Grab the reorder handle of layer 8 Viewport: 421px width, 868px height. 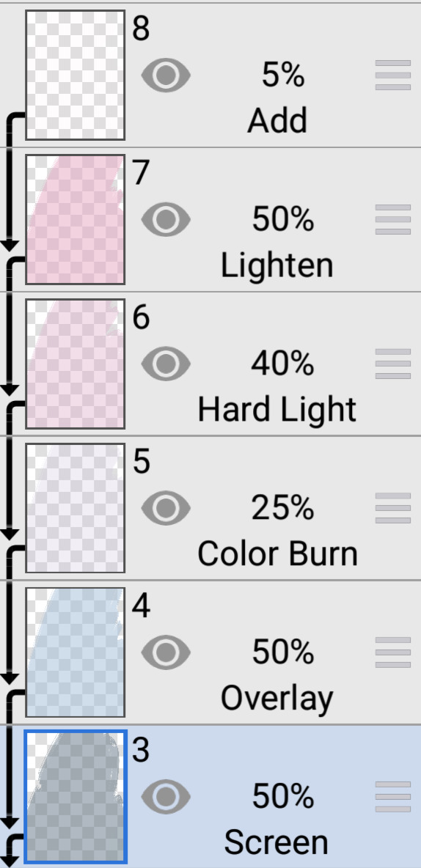[x=392, y=76]
